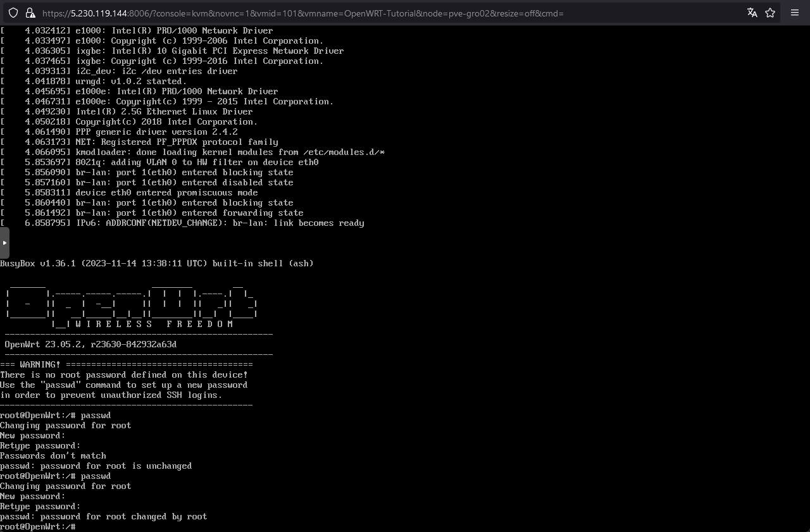Bookmark this page with the star
The width and height of the screenshot is (810, 532).
770,13
